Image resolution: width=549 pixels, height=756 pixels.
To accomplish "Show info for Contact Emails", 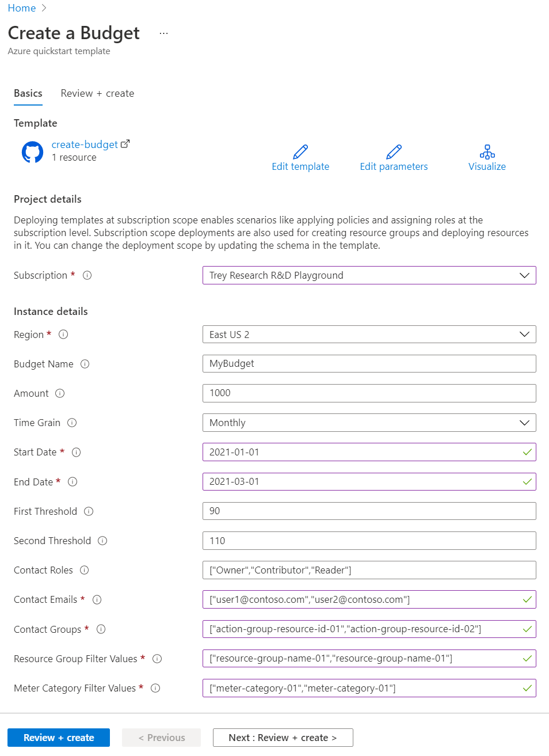I will [97, 599].
